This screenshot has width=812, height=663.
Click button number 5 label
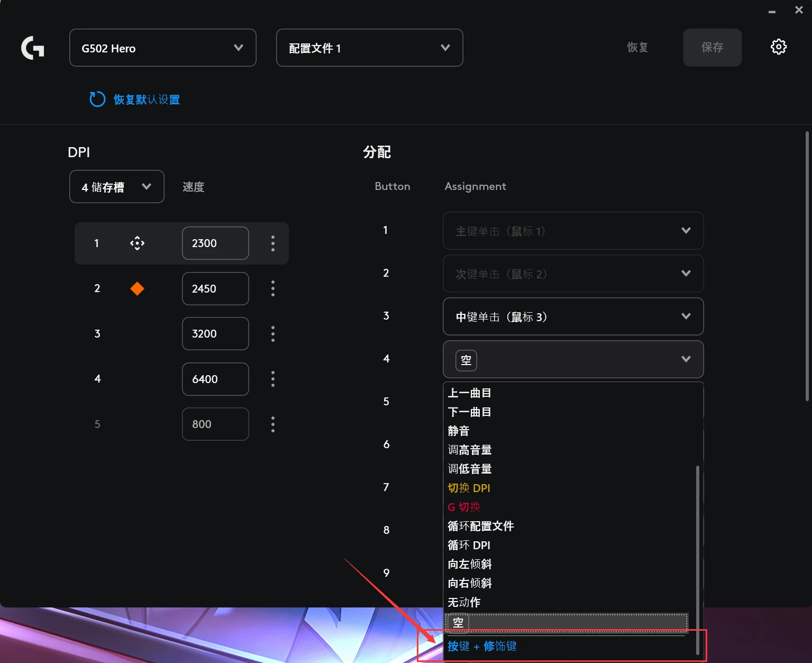pos(386,402)
